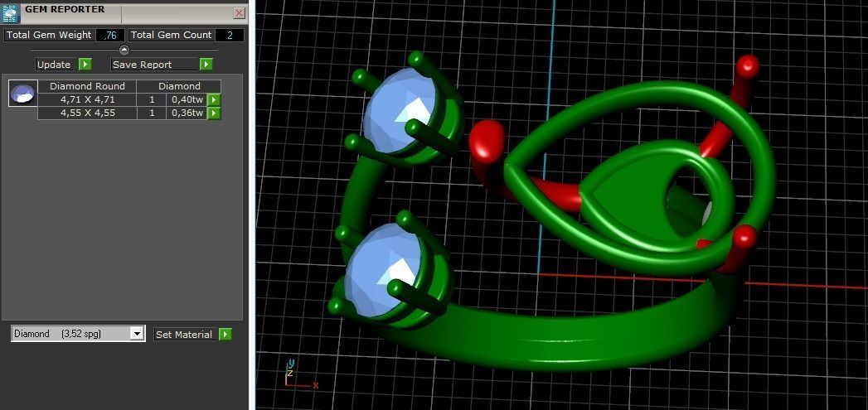Click the Total Gem Weight value field
The image size is (868, 410).
tap(110, 35)
